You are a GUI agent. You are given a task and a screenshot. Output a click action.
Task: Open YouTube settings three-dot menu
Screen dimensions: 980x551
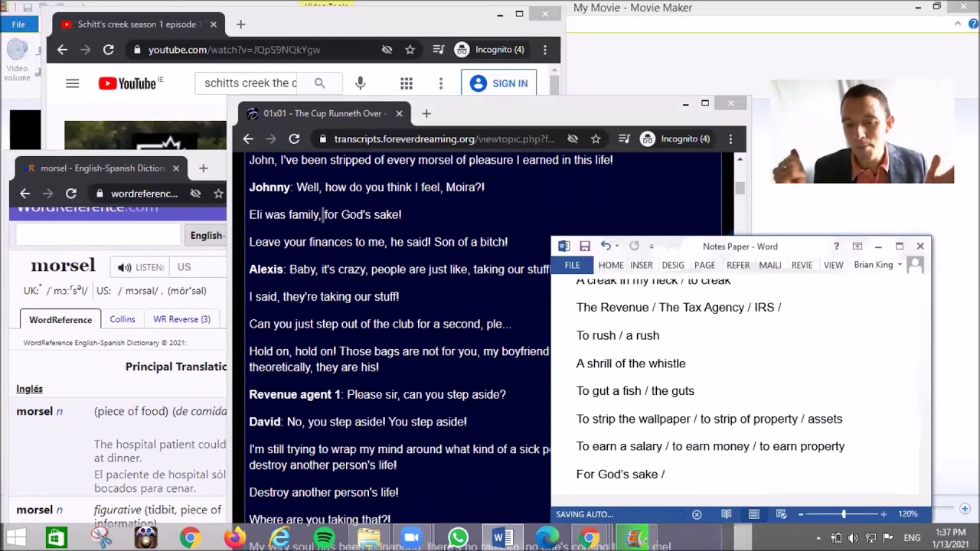pos(440,83)
